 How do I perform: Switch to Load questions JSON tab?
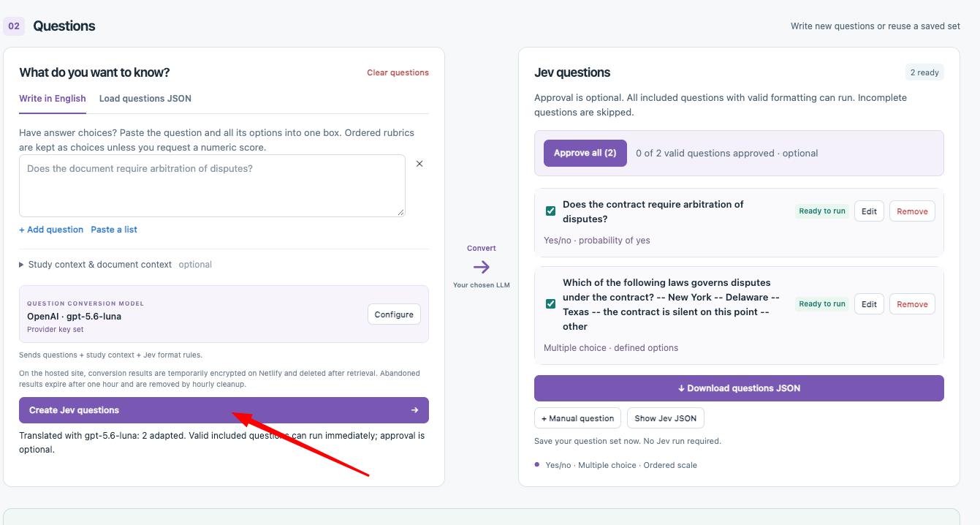tap(145, 99)
